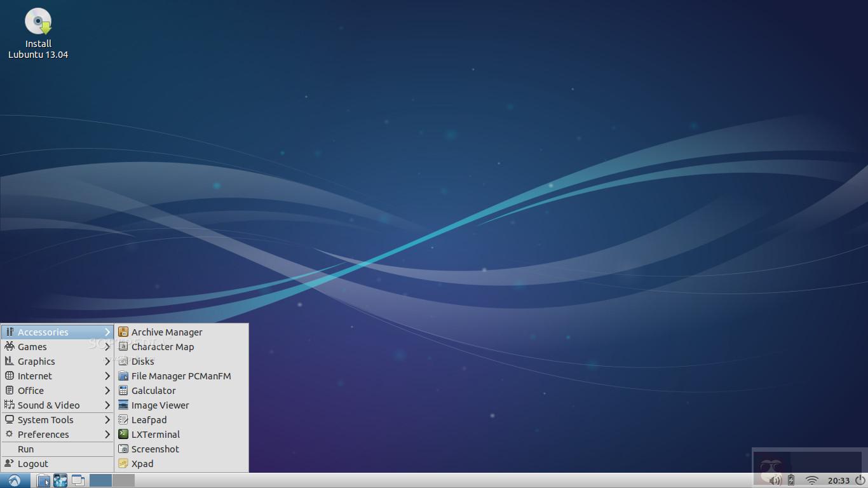The height and width of the screenshot is (488, 868).
Task: Launch Xpad sticky notes
Action: [141, 463]
